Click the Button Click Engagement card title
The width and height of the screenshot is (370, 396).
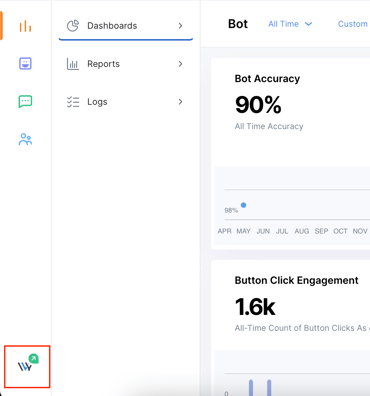point(296,280)
